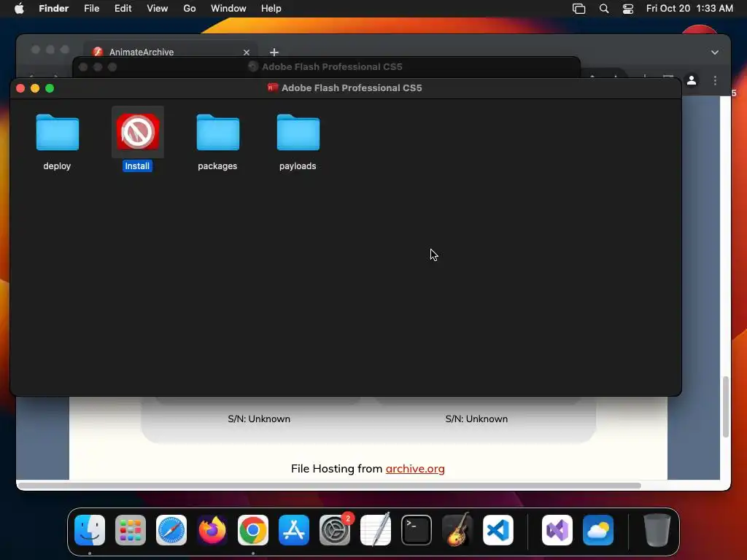Open Visual Studio Code from the dock
Image resolution: width=747 pixels, height=560 pixels.
pyautogui.click(x=498, y=530)
